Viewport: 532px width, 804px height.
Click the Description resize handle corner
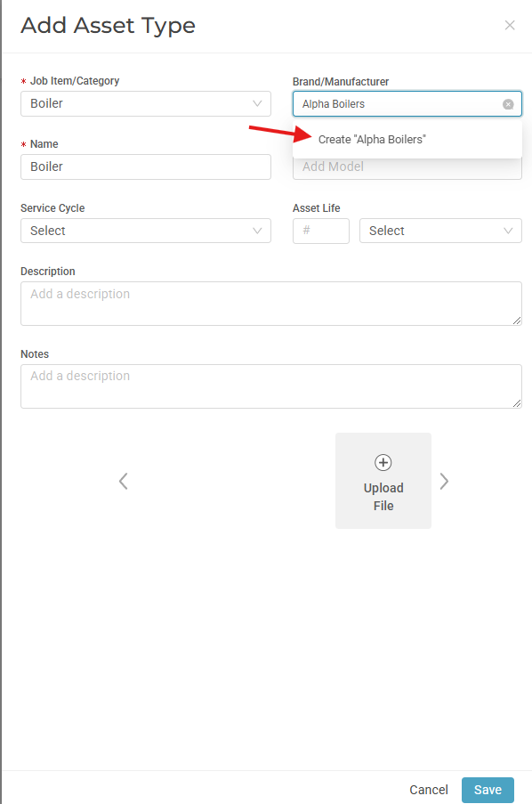(517, 321)
